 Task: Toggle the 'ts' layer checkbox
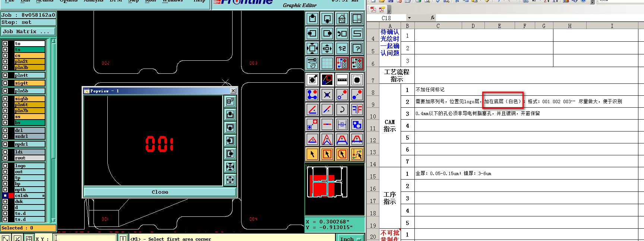[5, 50]
